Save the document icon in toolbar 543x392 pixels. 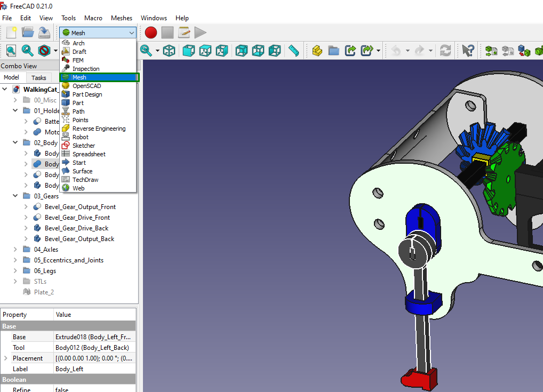coord(44,33)
